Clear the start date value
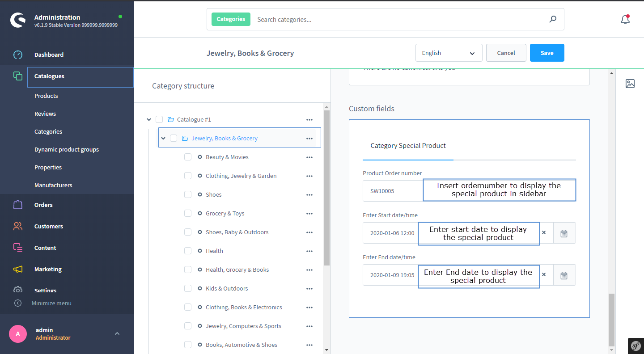The width and height of the screenshot is (644, 354). tap(544, 233)
